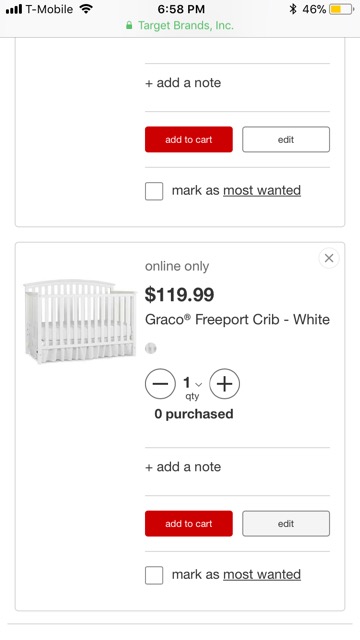Add the upper registry item to cart
Viewport: 360px width, 640px height.
[x=189, y=139]
